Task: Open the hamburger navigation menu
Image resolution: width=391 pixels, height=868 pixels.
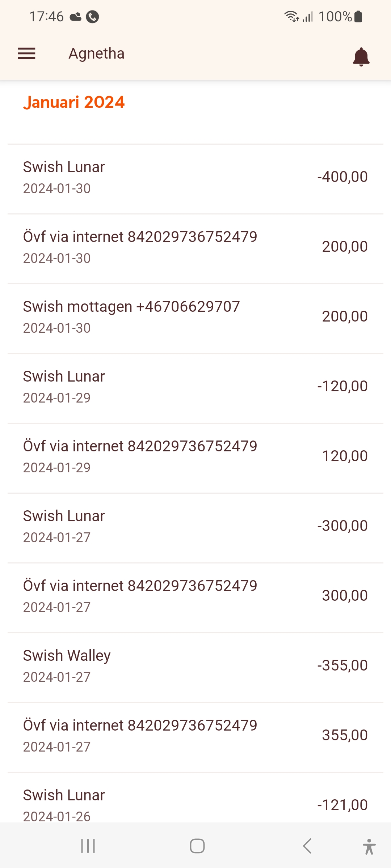Action: pyautogui.click(x=27, y=54)
